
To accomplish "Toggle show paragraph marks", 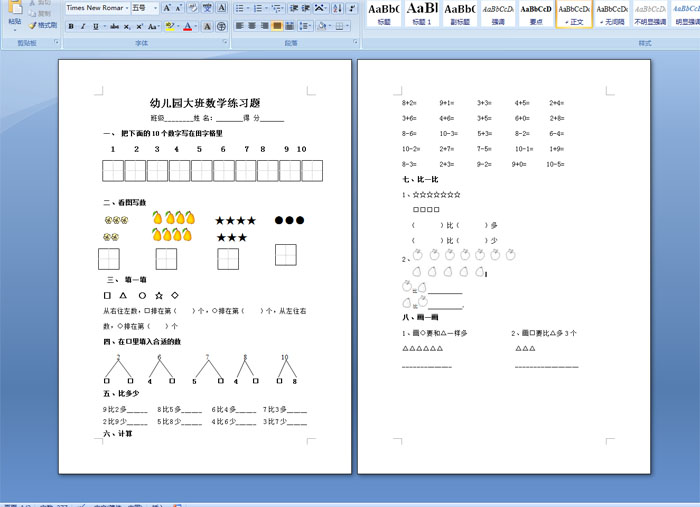I will 352,8.
